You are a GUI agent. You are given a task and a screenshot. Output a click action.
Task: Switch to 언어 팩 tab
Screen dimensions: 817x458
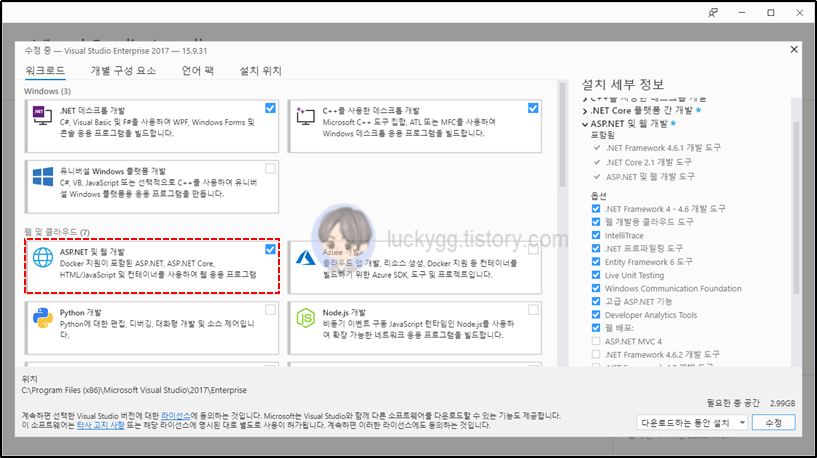pos(197,70)
